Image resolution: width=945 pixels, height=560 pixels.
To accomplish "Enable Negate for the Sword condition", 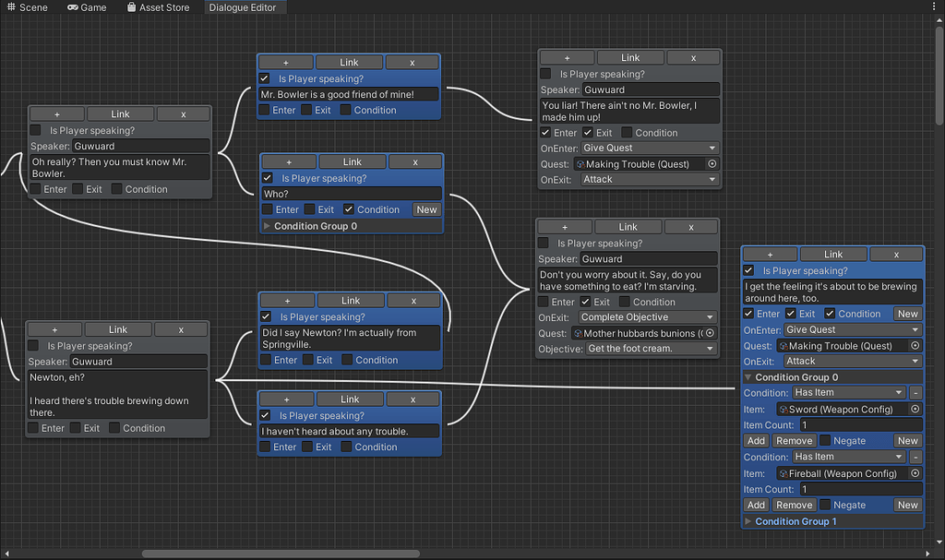I will 824,440.
